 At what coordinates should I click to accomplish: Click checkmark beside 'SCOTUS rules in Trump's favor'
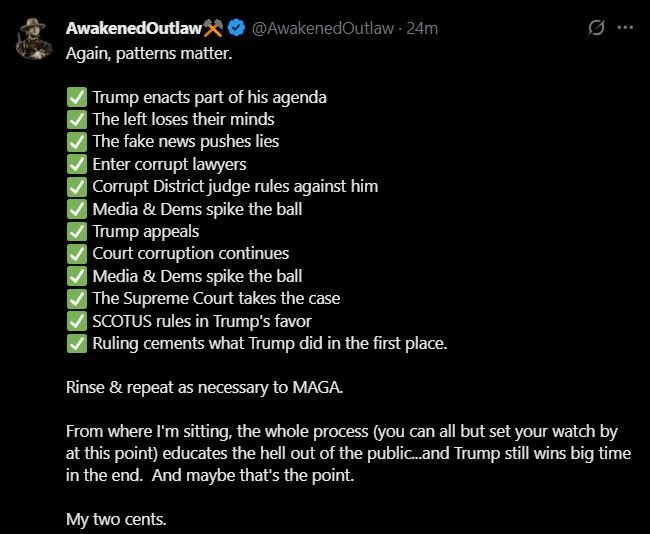(x=77, y=320)
